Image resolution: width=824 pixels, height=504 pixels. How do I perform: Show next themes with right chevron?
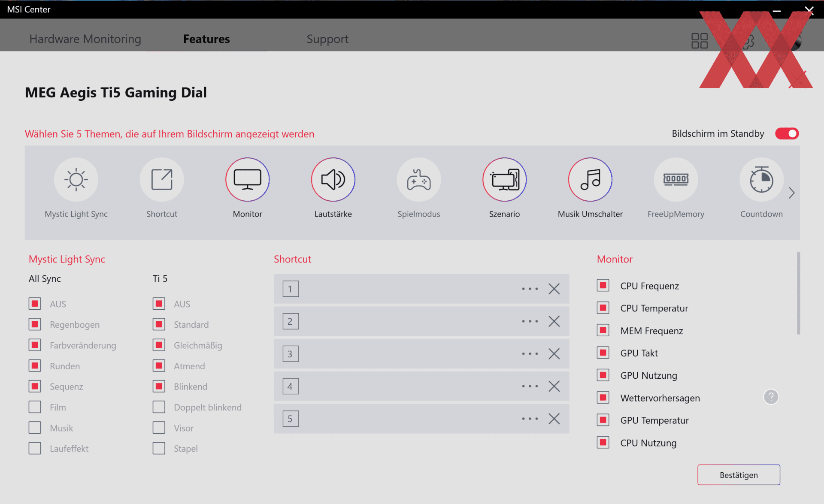point(792,193)
